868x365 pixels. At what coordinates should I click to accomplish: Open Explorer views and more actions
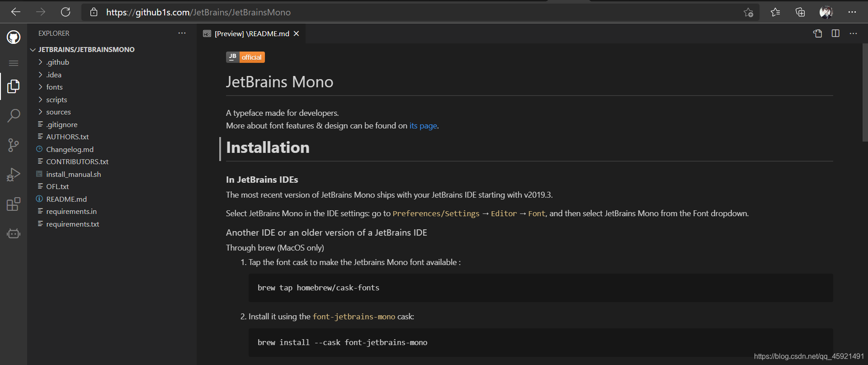[x=182, y=33]
